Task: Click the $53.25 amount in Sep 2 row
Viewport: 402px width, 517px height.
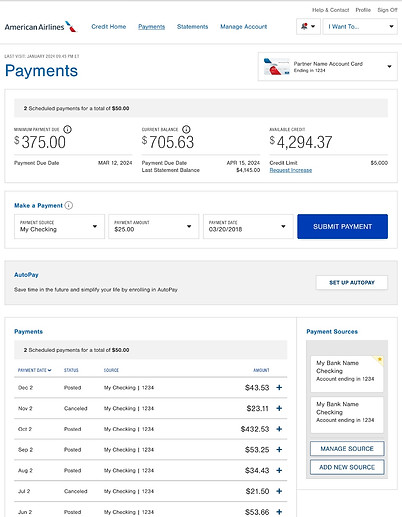Action: point(257,450)
